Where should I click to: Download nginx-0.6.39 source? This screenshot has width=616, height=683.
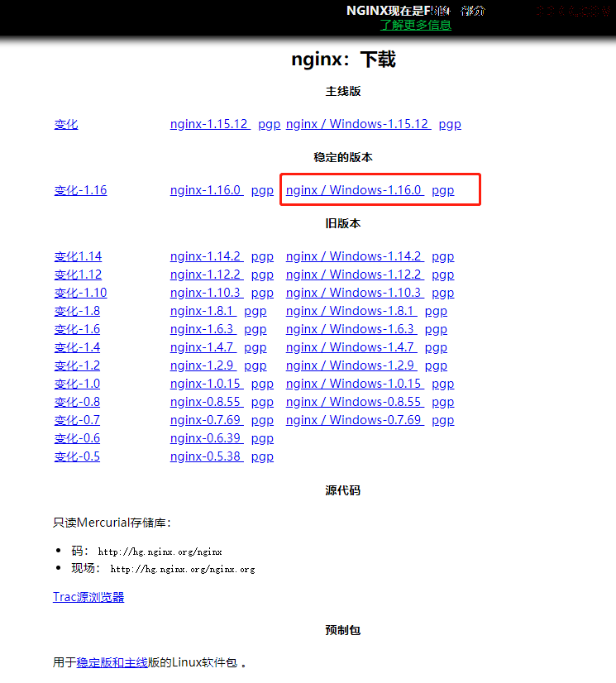click(x=207, y=438)
